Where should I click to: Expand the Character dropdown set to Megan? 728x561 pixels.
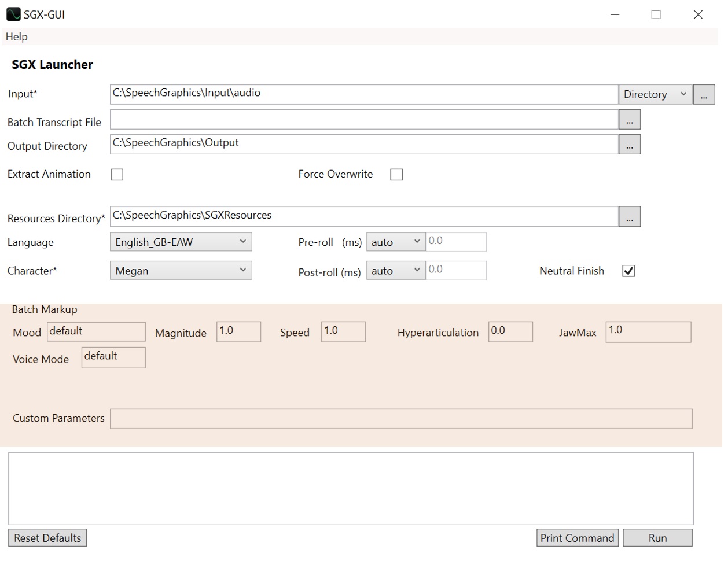click(x=181, y=271)
